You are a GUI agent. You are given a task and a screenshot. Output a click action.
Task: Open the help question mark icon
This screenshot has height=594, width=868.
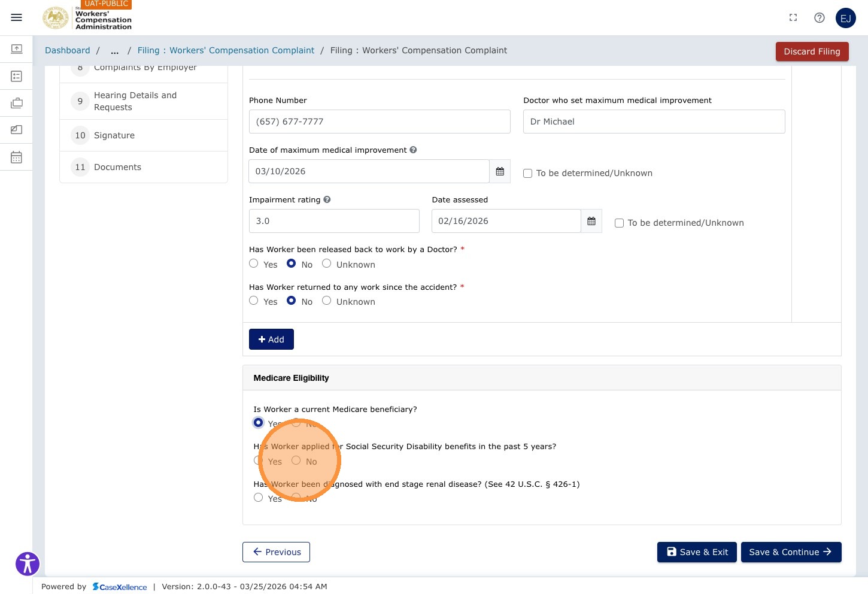820,18
